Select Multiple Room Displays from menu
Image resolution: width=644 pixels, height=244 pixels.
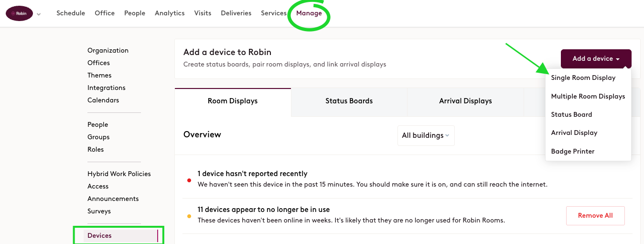click(x=588, y=96)
